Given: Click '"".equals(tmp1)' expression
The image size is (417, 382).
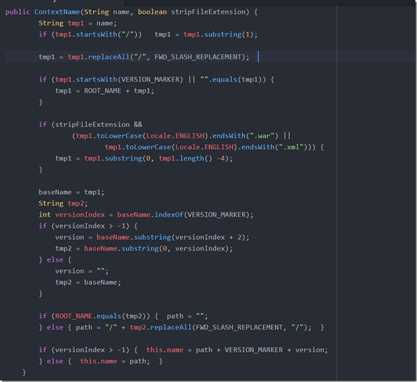Looking at the screenshot, I should tap(232, 80).
